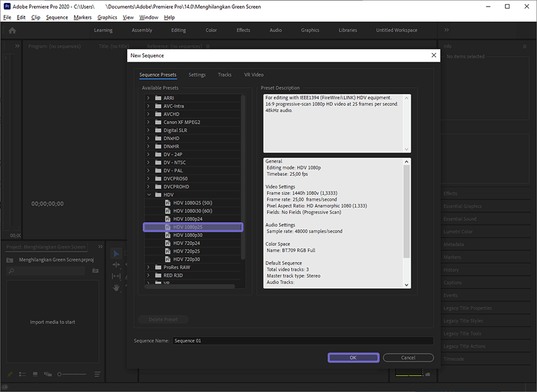
Task: Select the Slip tool icon
Action: pos(116,276)
